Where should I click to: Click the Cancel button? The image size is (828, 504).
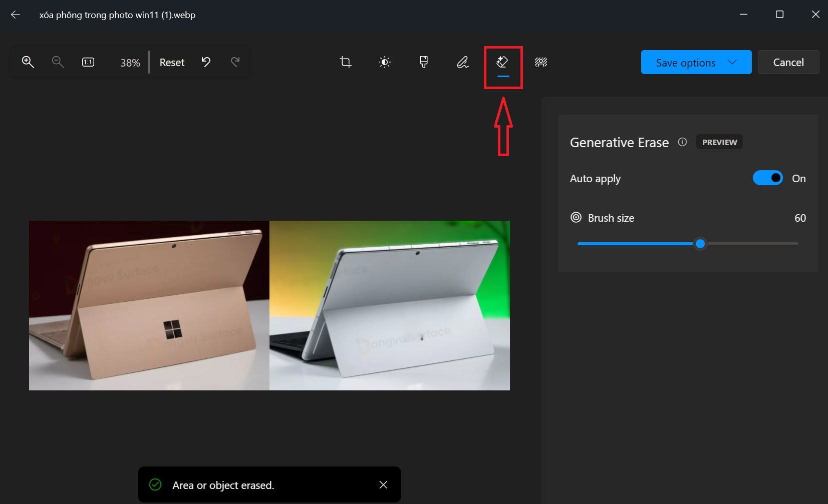click(788, 62)
